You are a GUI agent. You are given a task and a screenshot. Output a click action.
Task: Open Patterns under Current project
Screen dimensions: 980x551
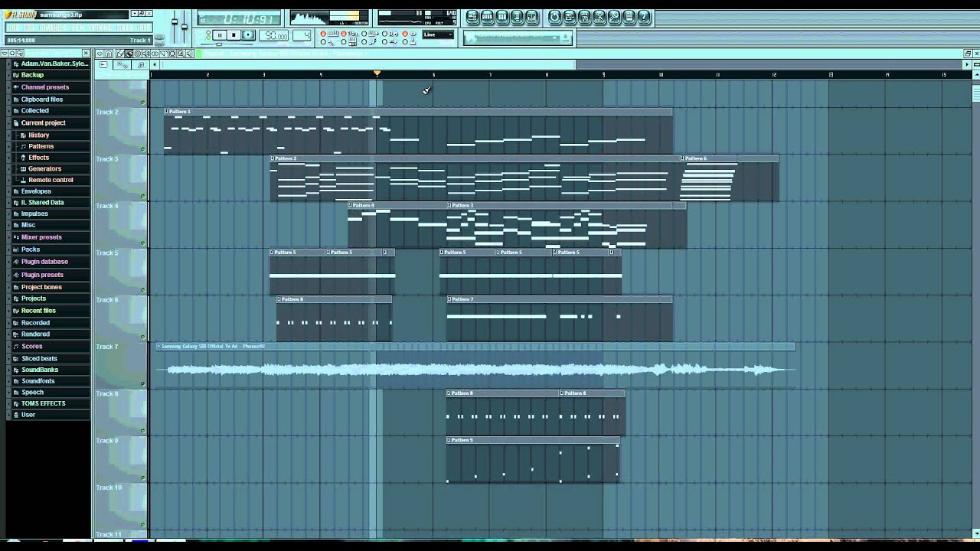pyautogui.click(x=41, y=146)
